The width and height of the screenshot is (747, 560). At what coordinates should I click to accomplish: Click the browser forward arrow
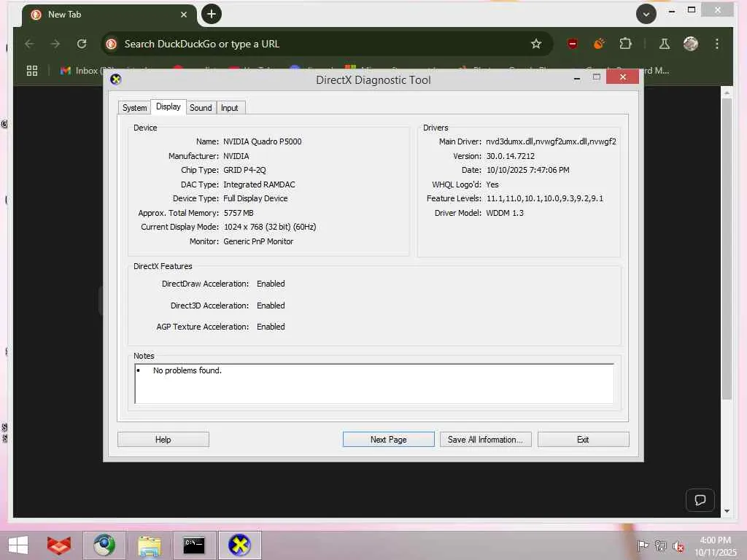pyautogui.click(x=55, y=44)
